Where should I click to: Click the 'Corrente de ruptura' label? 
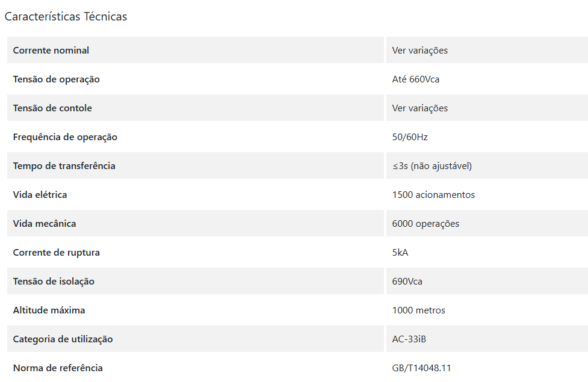tap(57, 253)
